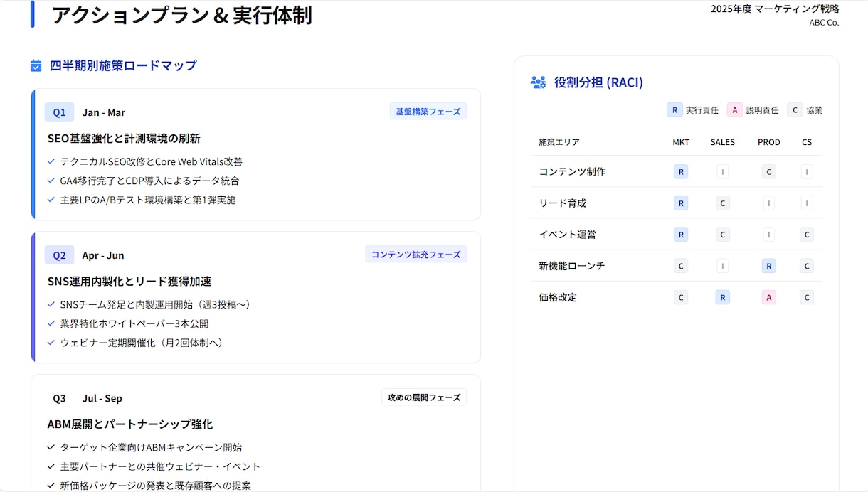
Task: Click the ABC Co. company label
Action: [824, 22]
